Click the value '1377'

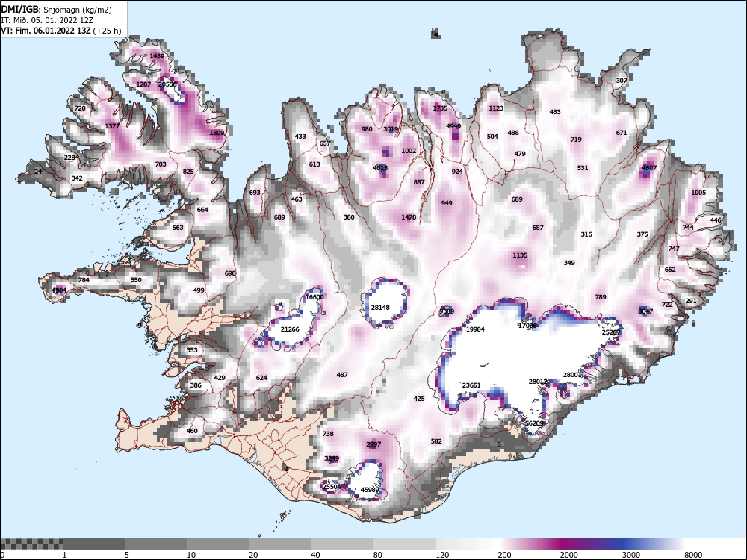(112, 126)
